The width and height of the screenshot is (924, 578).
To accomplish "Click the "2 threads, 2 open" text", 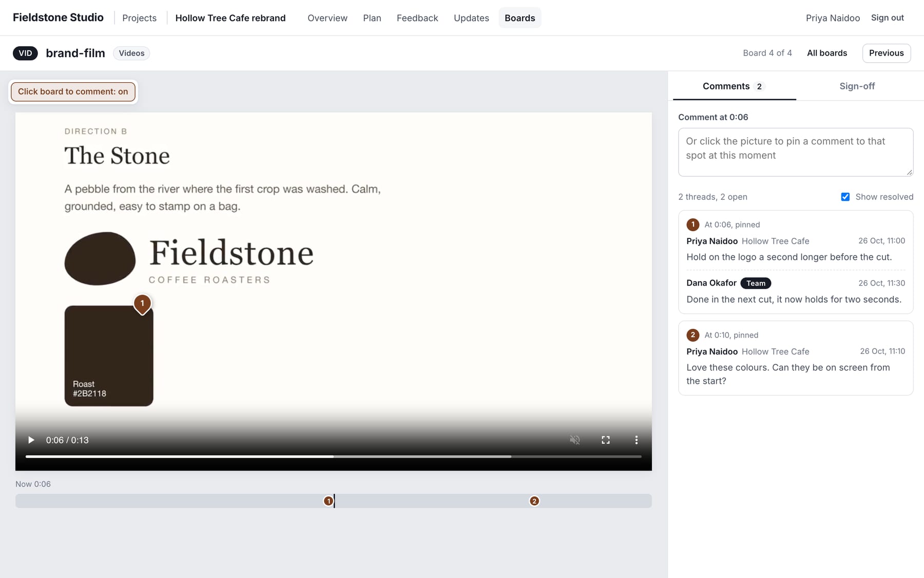I will point(713,197).
